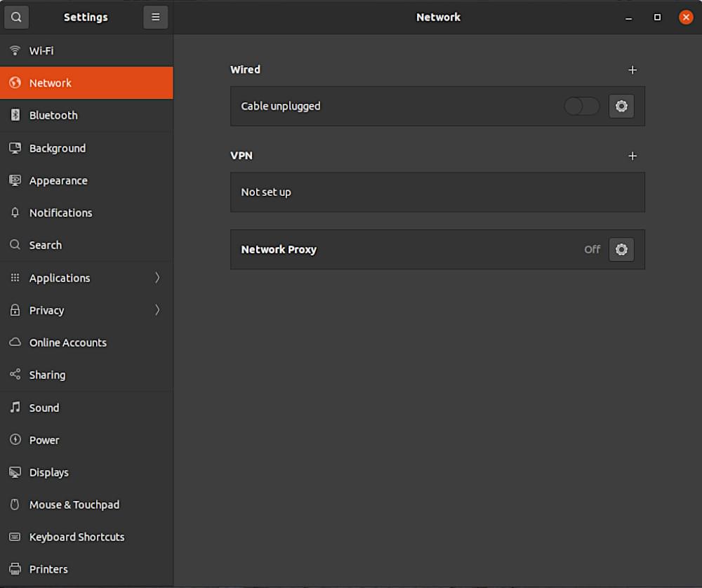Select the Bluetooth settings icon
Viewport: 702px width, 588px height.
pyautogui.click(x=15, y=115)
